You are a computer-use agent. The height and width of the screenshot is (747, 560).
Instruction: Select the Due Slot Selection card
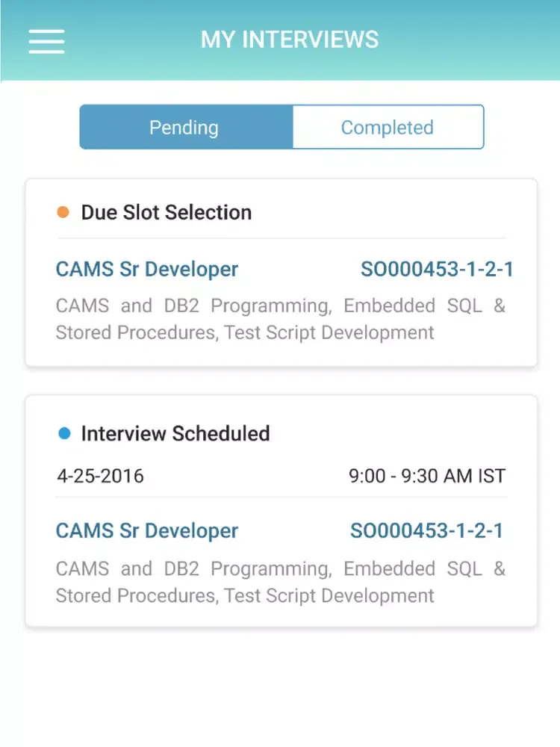pos(281,273)
